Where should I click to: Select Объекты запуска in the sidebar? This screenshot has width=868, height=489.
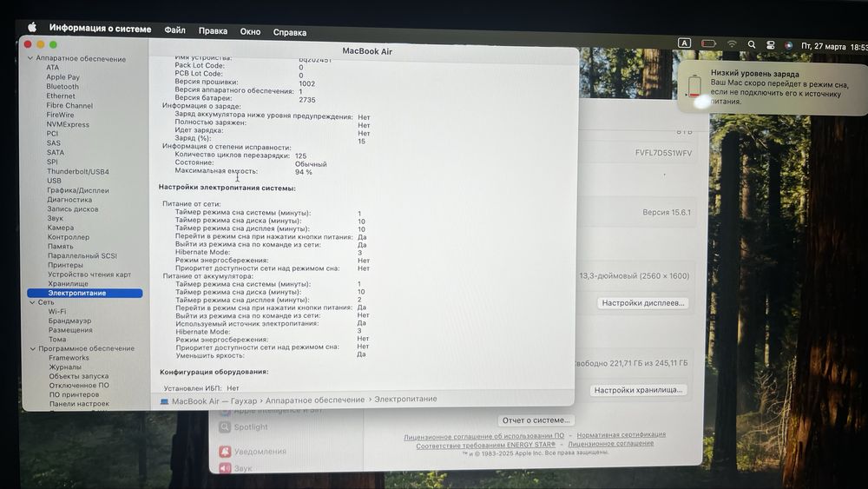79,376
